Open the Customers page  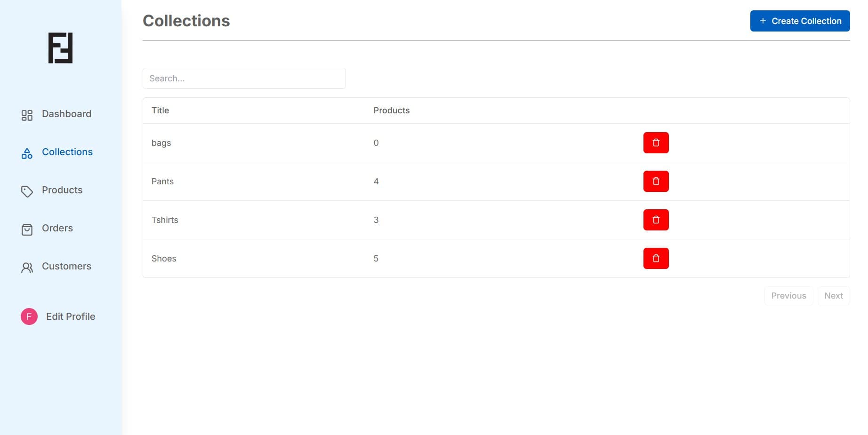[x=66, y=266]
